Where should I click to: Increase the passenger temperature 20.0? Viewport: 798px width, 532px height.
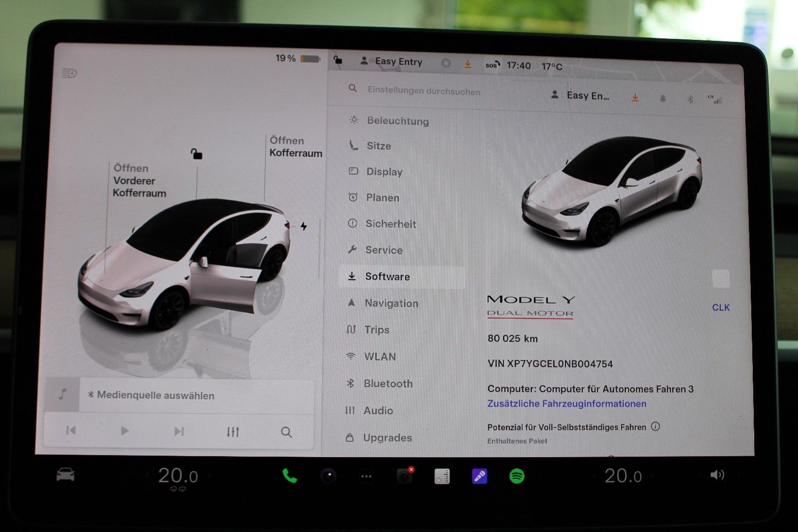pyautogui.click(x=653, y=476)
